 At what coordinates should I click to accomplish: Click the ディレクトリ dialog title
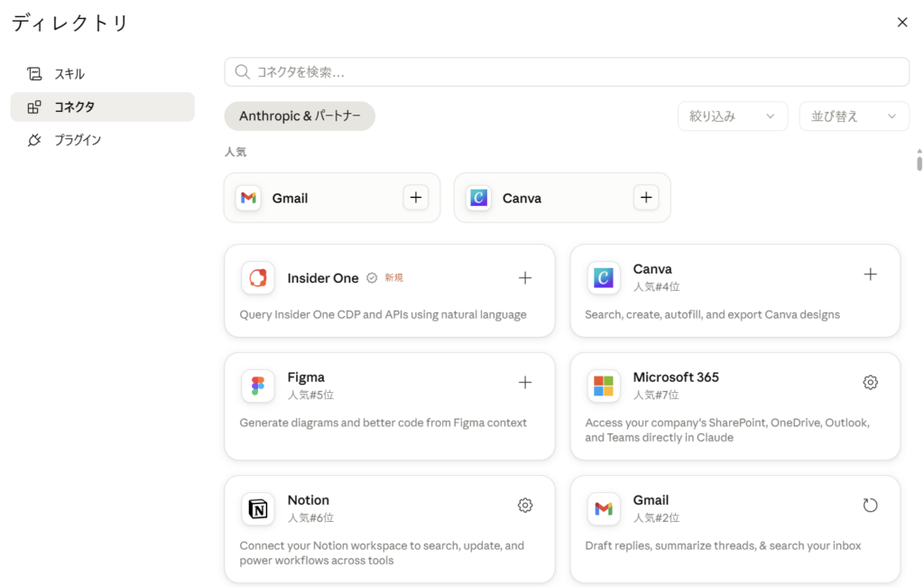pos(70,23)
